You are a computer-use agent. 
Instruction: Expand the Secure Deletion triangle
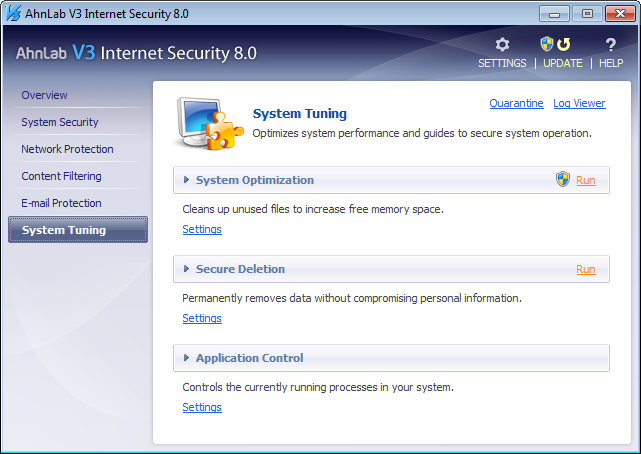click(186, 269)
